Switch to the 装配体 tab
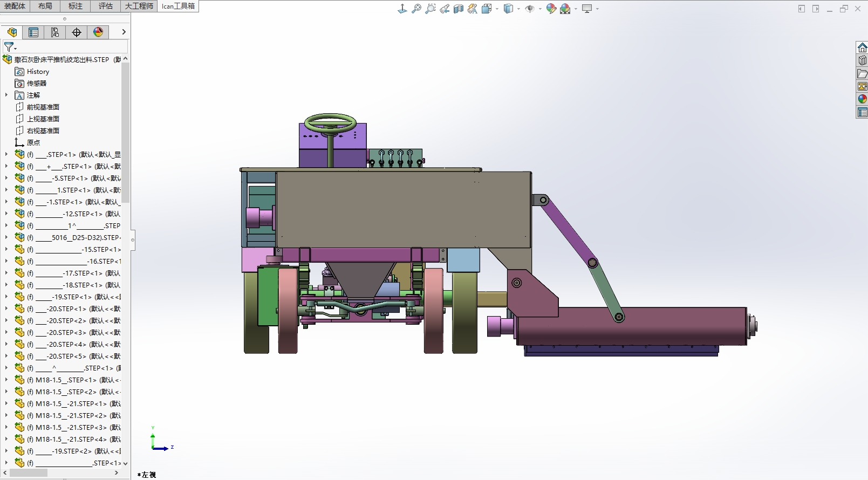 click(15, 6)
